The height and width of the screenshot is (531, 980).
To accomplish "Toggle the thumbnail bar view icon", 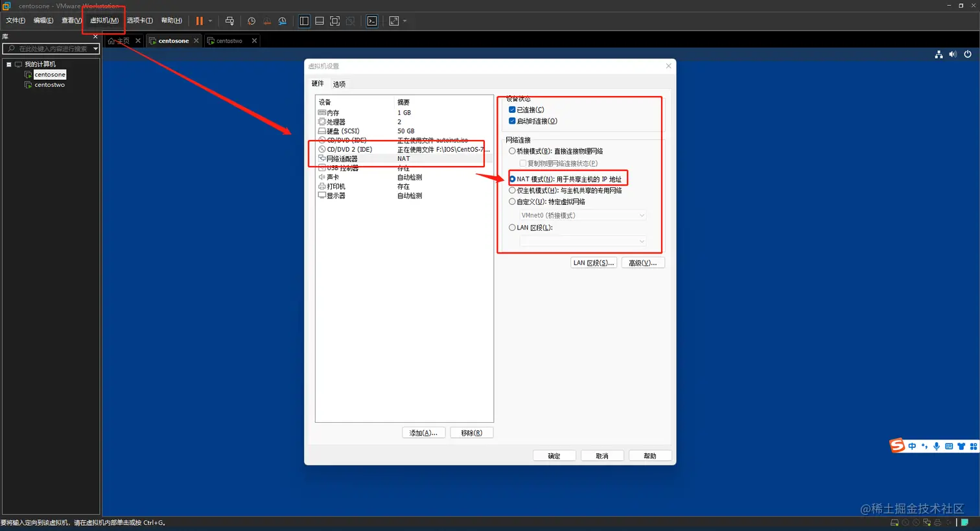I will pos(320,21).
